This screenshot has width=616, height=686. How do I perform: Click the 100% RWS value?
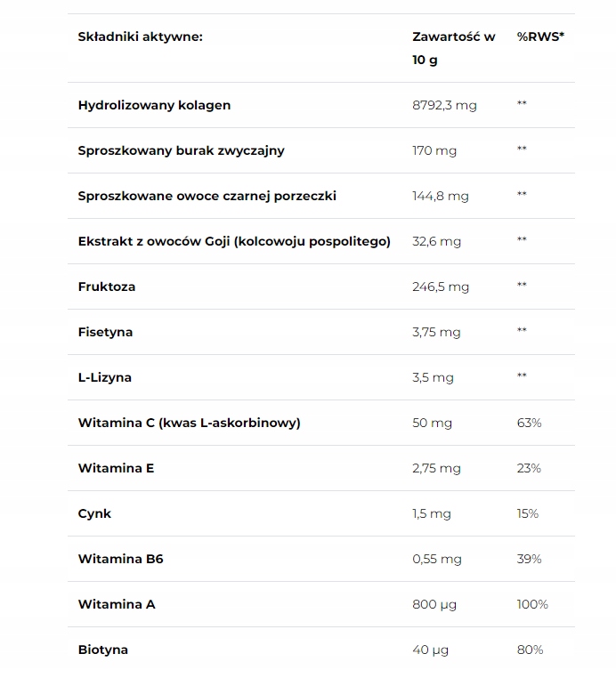coord(532,604)
